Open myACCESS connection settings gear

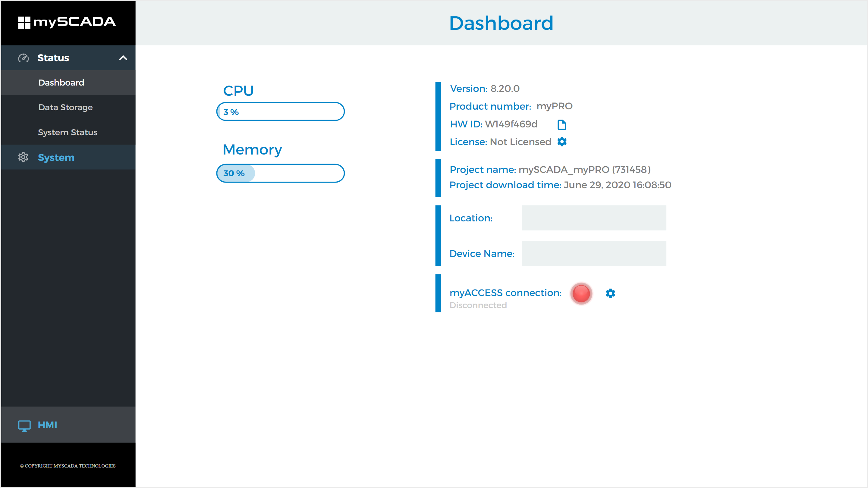[610, 293]
